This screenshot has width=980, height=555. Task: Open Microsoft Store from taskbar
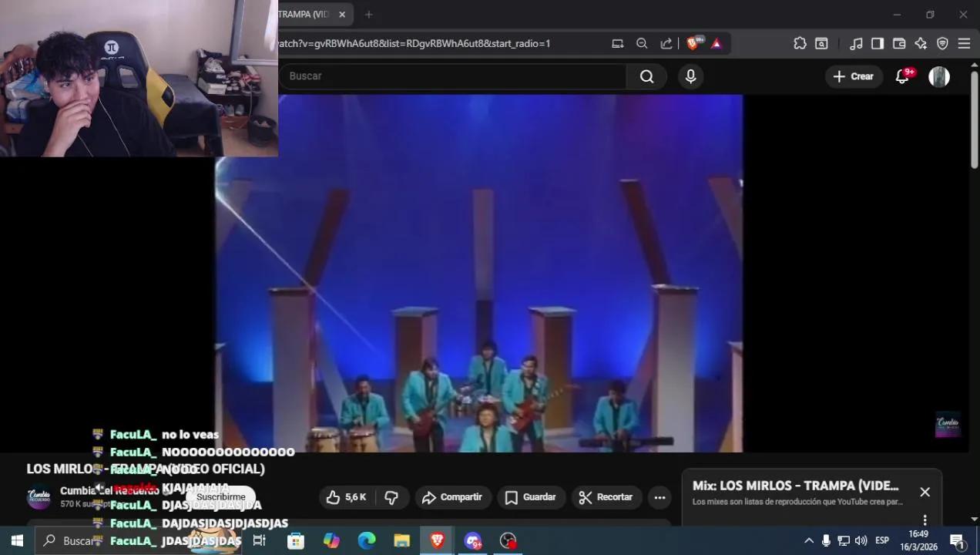point(296,540)
